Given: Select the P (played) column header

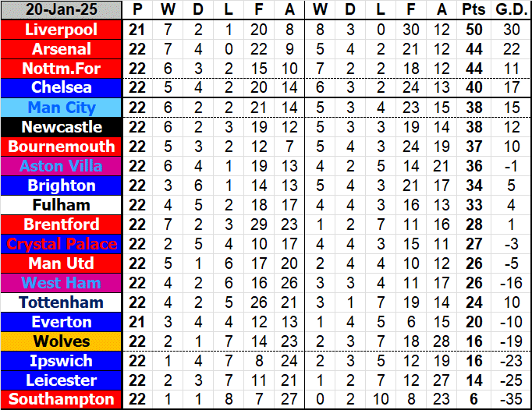Looking at the screenshot, I should tap(138, 10).
